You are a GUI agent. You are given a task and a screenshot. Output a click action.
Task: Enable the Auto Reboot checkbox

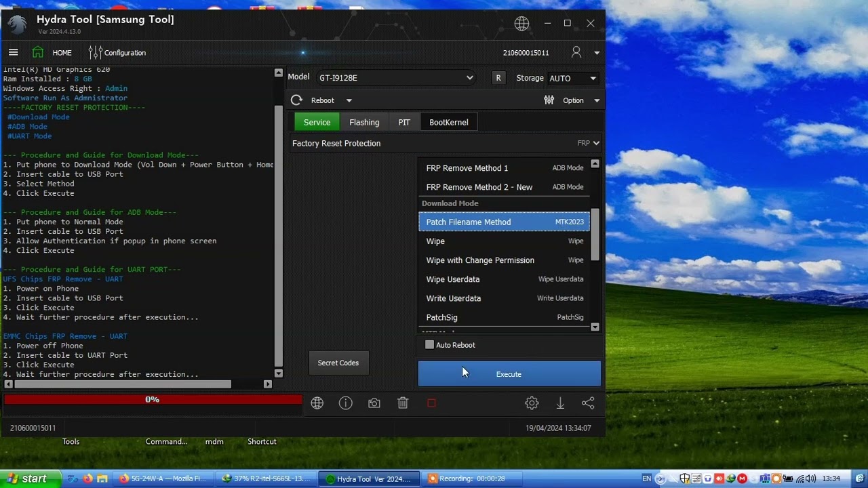pos(429,345)
